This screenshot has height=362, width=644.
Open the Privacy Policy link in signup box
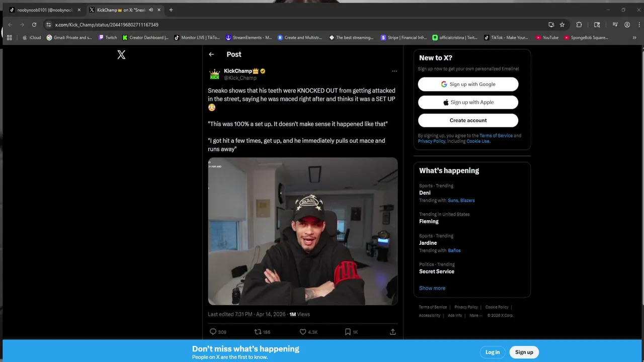pyautogui.click(x=432, y=141)
